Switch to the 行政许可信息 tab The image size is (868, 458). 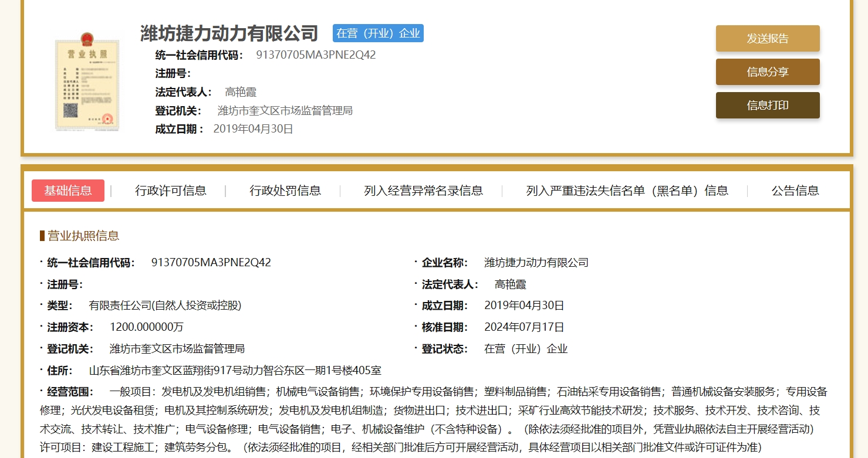(x=171, y=191)
